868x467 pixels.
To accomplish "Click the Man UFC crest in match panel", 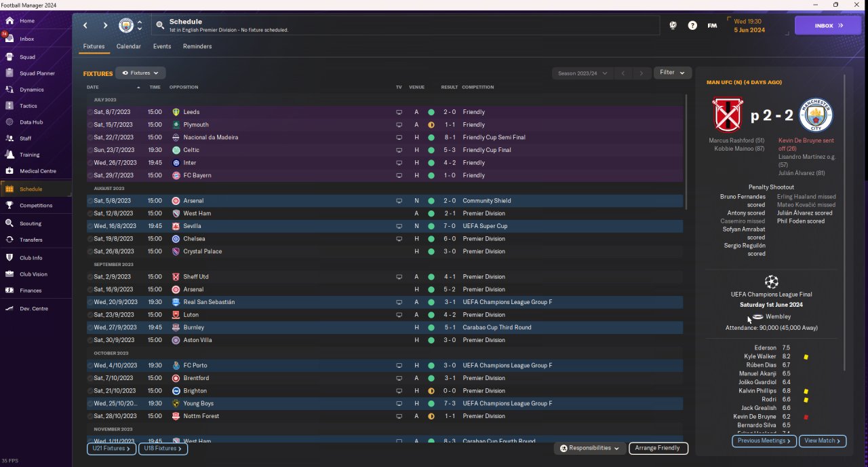I will coord(728,115).
